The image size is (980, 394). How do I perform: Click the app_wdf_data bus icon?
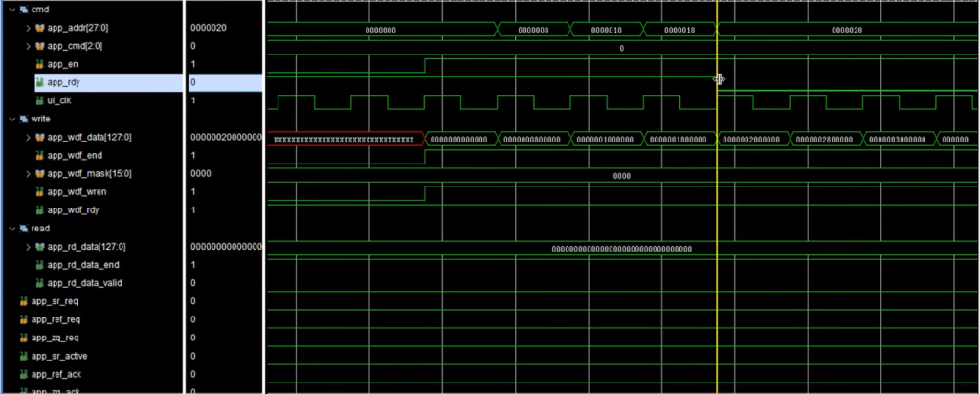[40, 137]
